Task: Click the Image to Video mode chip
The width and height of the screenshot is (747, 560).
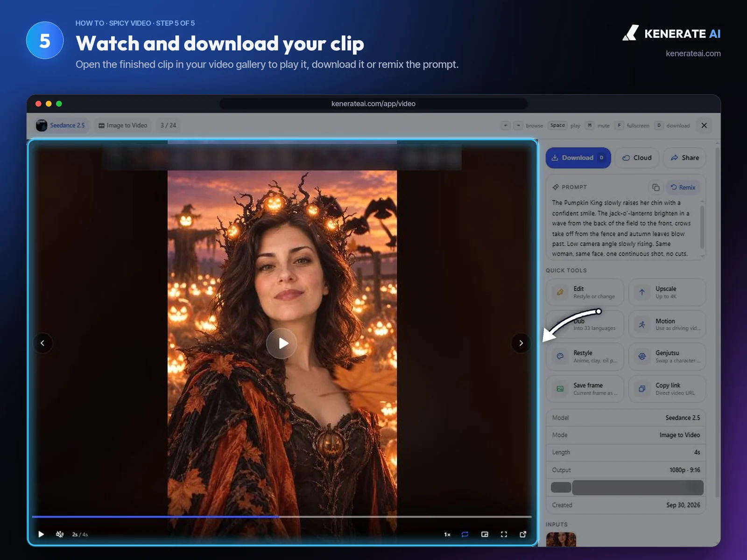Action: (x=123, y=125)
